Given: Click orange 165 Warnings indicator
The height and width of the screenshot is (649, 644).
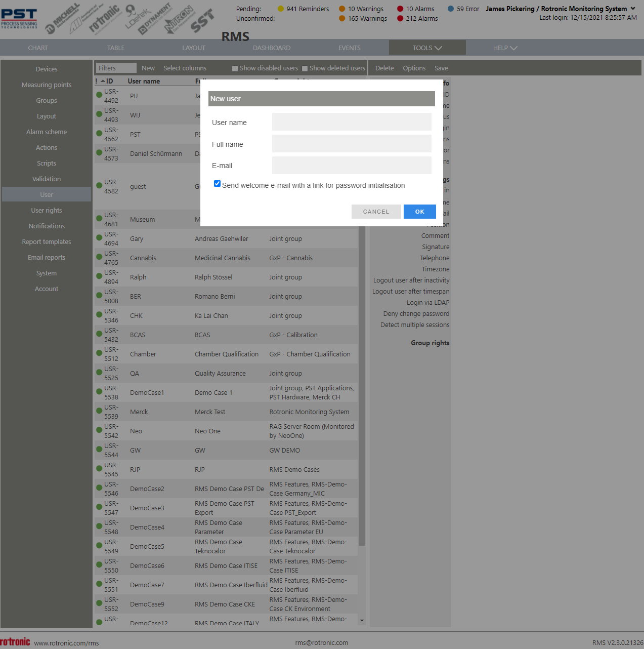Looking at the screenshot, I should click(342, 18).
